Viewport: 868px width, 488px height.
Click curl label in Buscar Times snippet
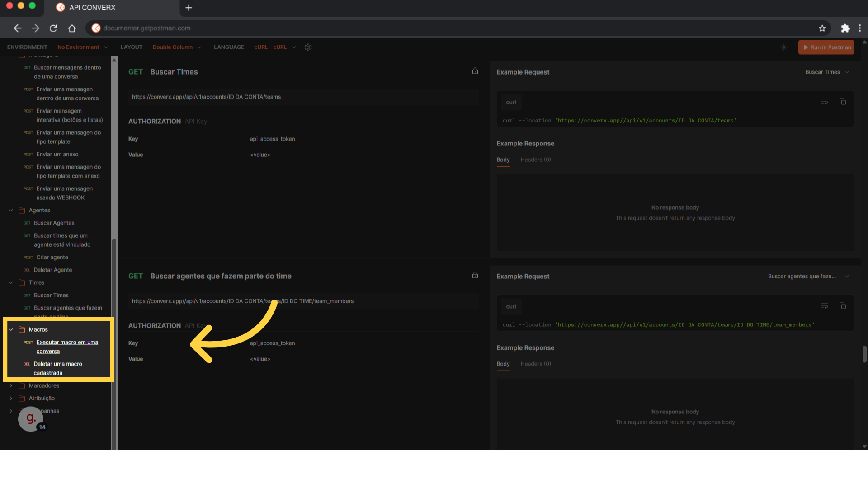(511, 102)
